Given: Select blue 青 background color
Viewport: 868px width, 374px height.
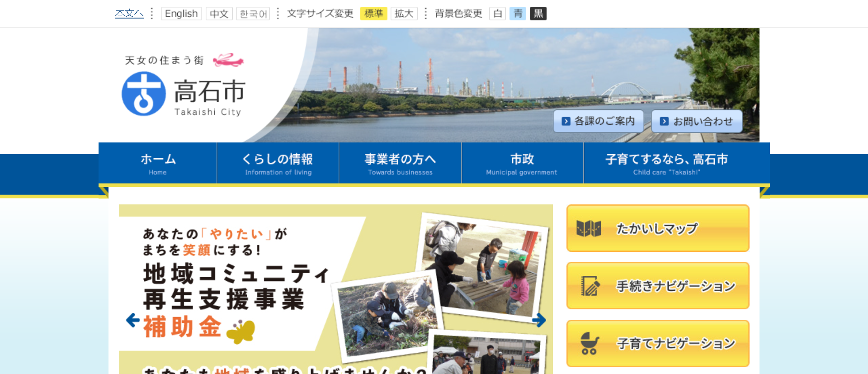Looking at the screenshot, I should tap(518, 14).
